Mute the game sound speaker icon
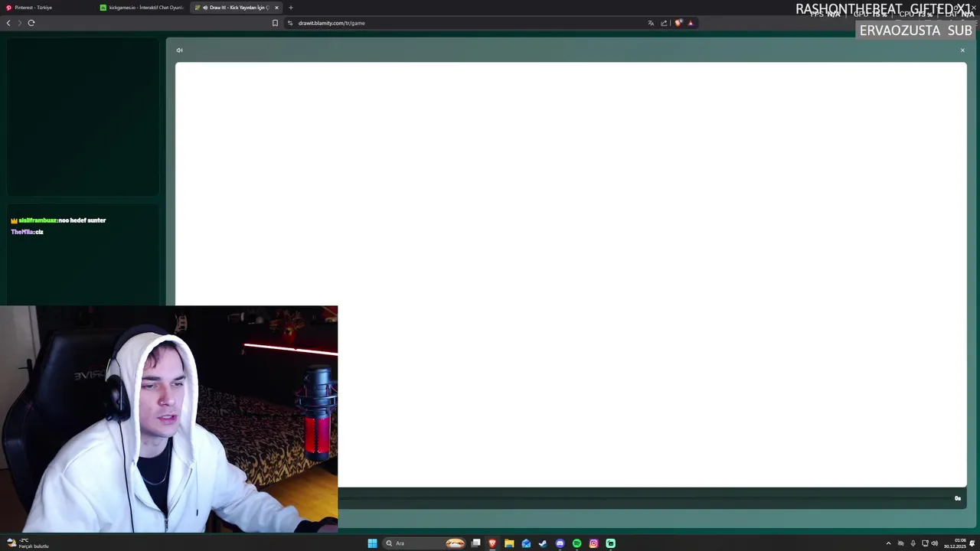This screenshot has width=980, height=551. point(179,51)
